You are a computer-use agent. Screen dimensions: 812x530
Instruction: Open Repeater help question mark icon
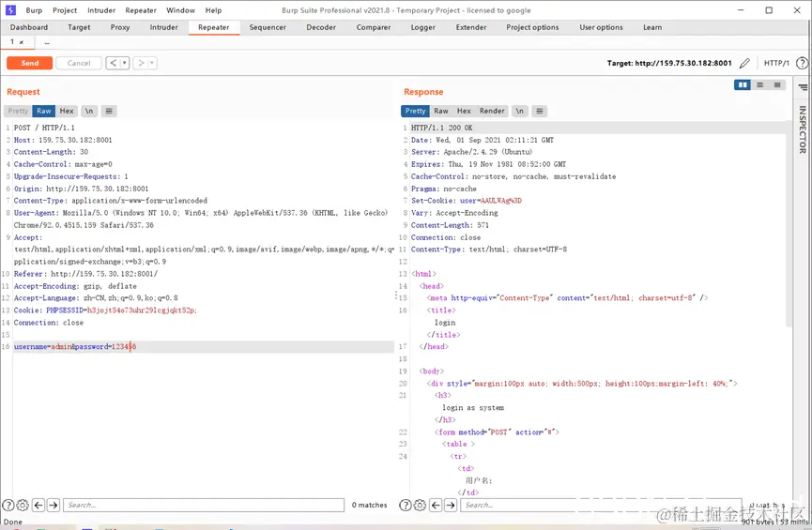tap(802, 63)
